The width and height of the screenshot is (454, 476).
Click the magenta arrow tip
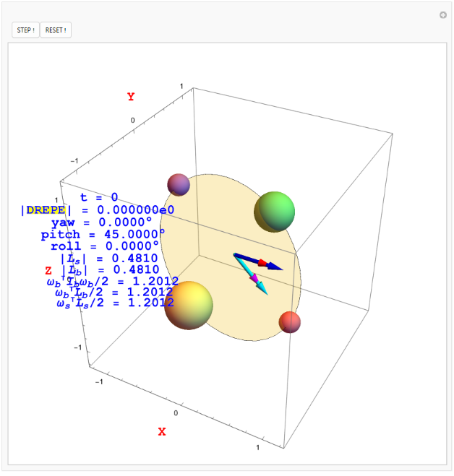254,278
